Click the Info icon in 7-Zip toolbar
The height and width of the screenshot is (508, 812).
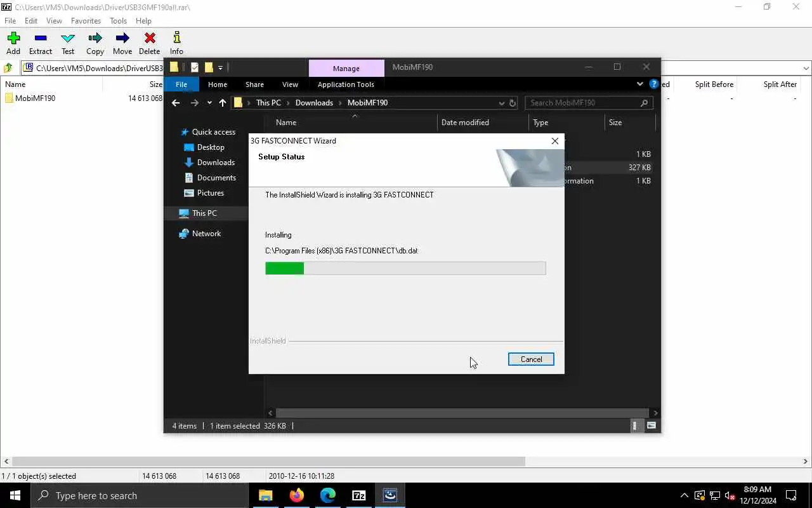tap(176, 39)
